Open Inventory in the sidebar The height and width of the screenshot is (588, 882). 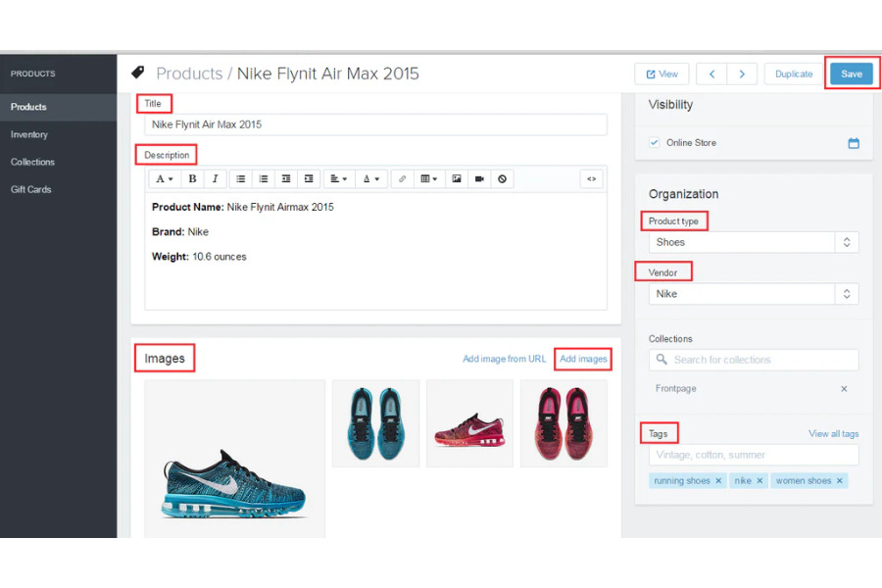(29, 134)
